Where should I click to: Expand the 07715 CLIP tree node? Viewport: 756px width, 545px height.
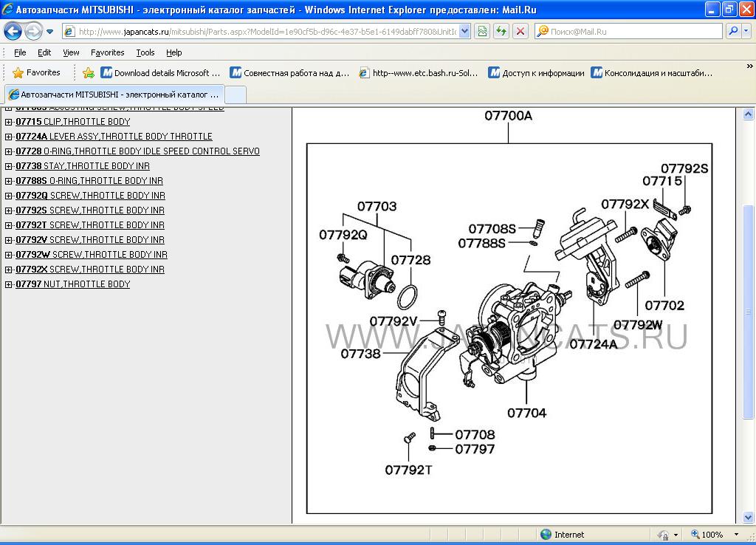(9, 122)
